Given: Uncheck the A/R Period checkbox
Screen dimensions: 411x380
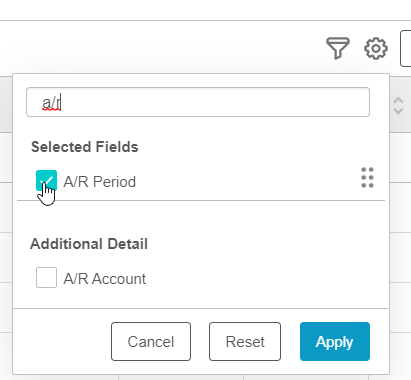Looking at the screenshot, I should 46,180.
